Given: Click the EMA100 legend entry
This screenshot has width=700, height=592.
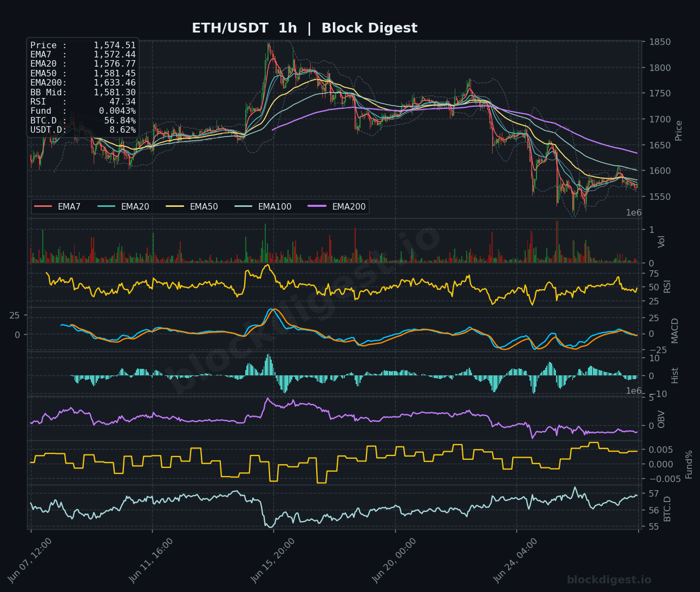Looking at the screenshot, I should click(x=263, y=206).
